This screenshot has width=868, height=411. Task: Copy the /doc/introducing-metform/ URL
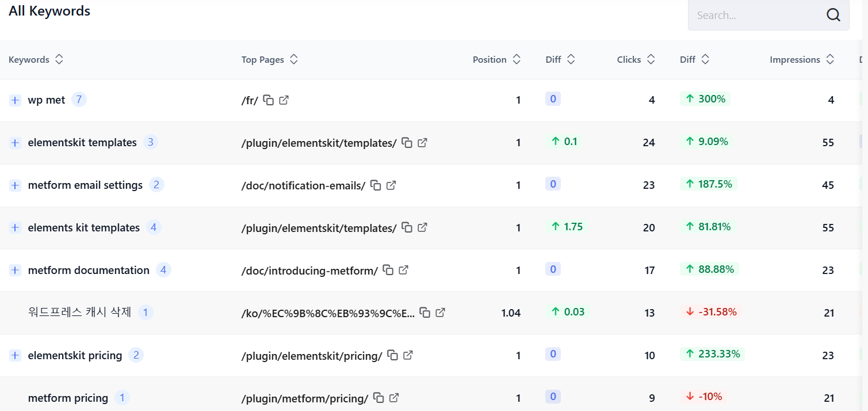(x=388, y=270)
